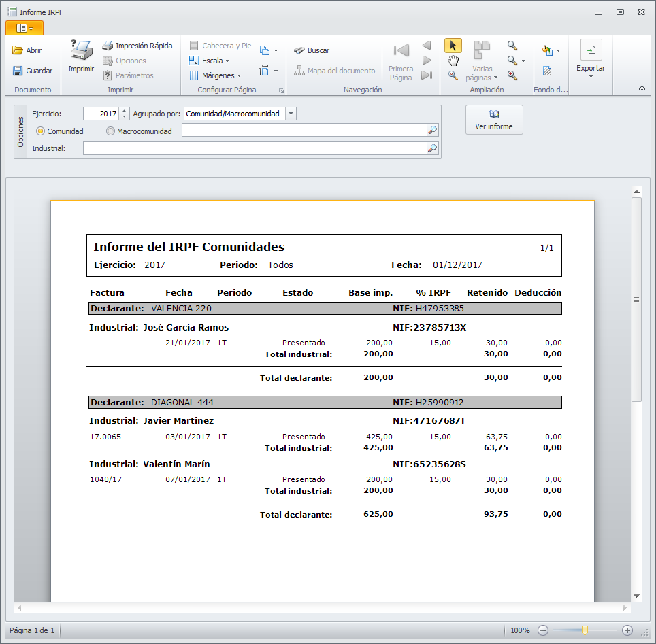Image resolution: width=656 pixels, height=644 pixels.
Task: Click the magnifier next to Industrial field
Action: [x=432, y=148]
